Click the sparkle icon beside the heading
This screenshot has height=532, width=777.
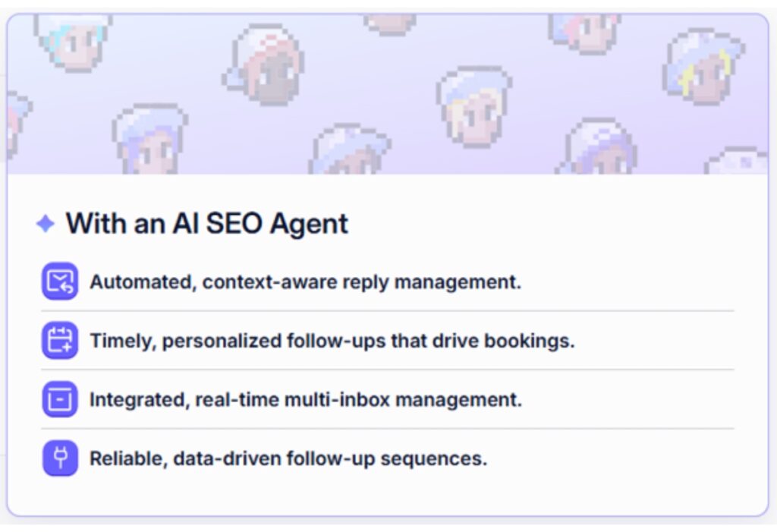pyautogui.click(x=46, y=224)
